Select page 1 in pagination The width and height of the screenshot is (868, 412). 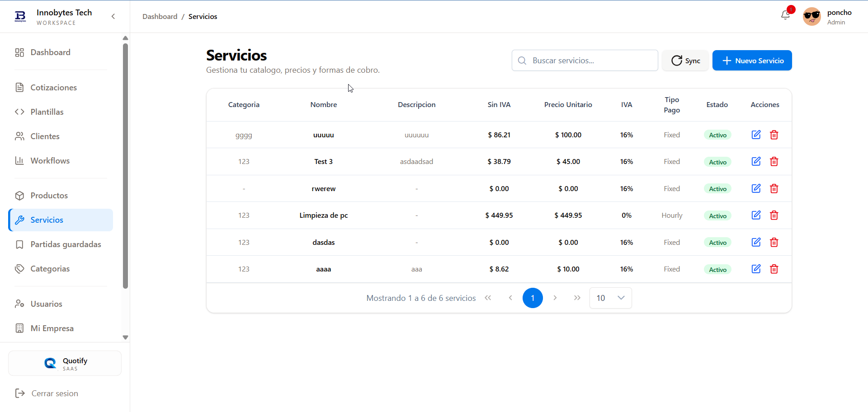(x=533, y=298)
